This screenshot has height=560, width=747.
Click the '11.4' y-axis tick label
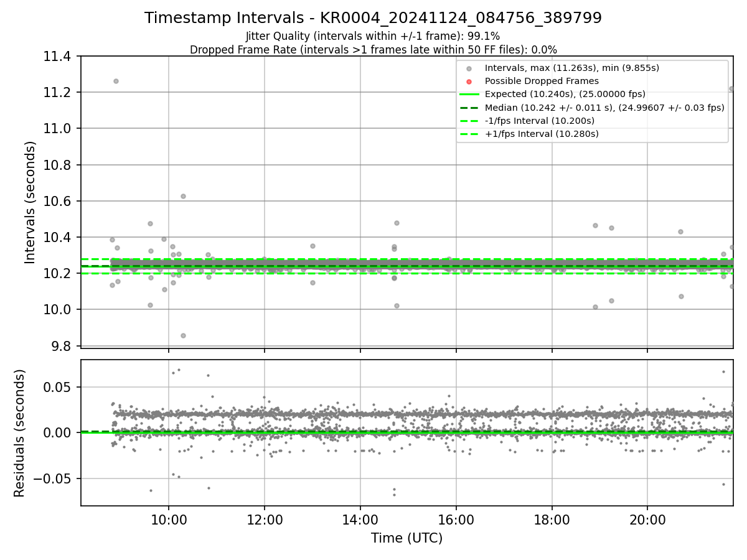point(59,57)
